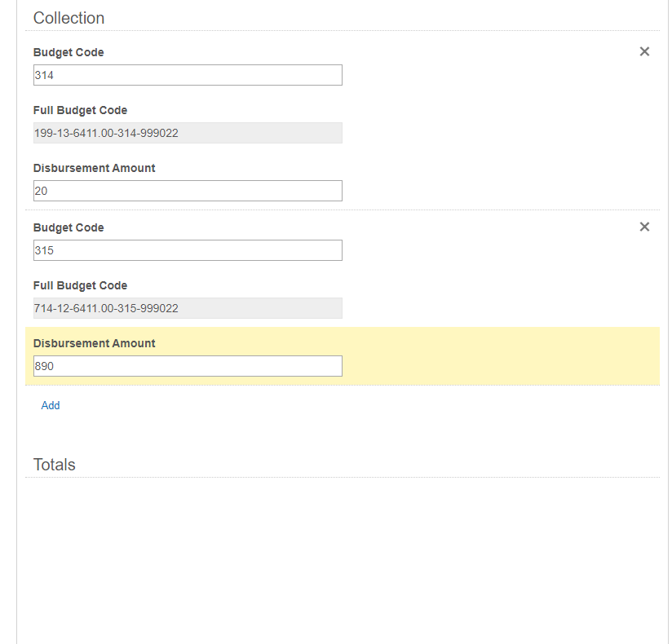Click the Collection section heading
This screenshot has height=644, width=672.
click(x=69, y=18)
